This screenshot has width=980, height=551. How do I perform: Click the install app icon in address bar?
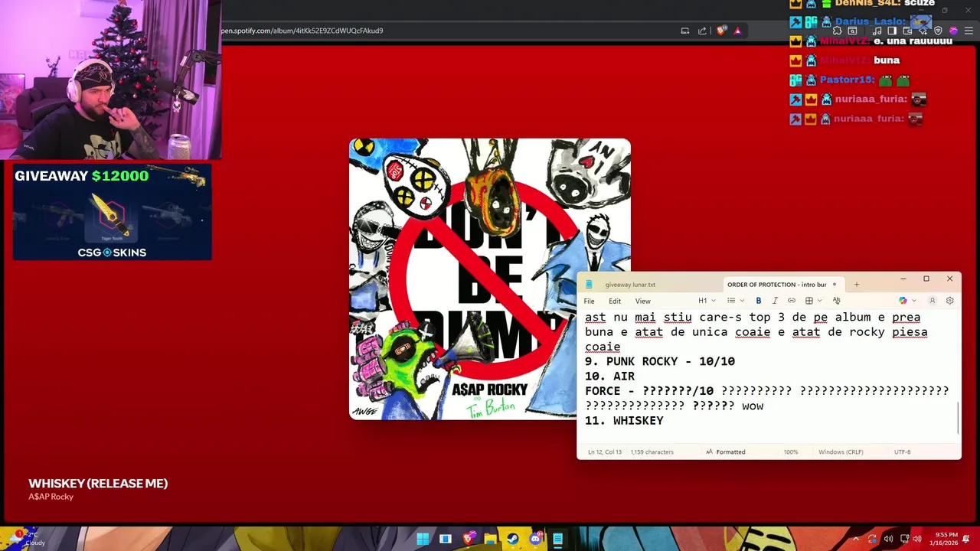[x=684, y=31]
